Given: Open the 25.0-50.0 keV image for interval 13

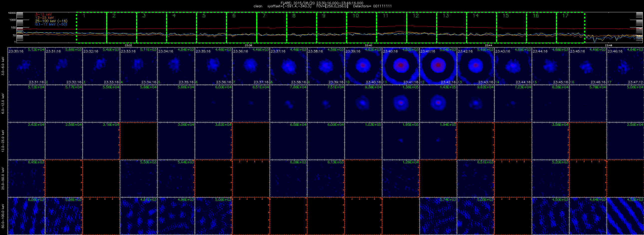Looking at the screenshot, I should [476, 178].
